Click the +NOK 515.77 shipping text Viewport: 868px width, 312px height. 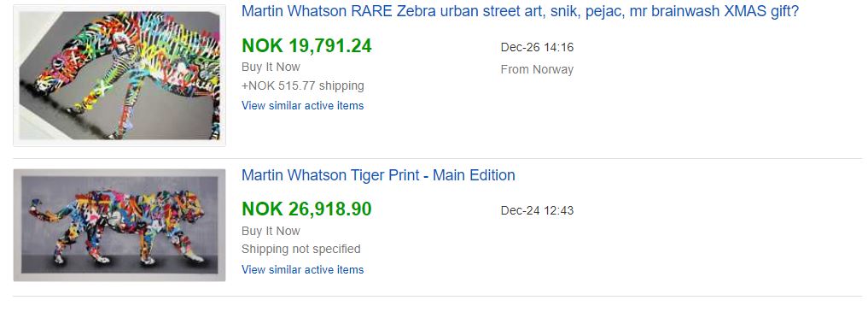coord(303,85)
